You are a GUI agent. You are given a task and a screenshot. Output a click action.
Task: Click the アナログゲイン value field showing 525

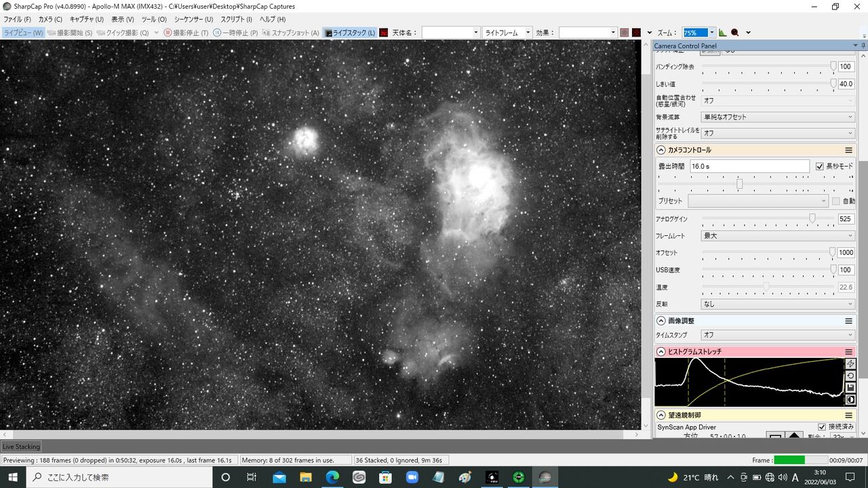846,219
